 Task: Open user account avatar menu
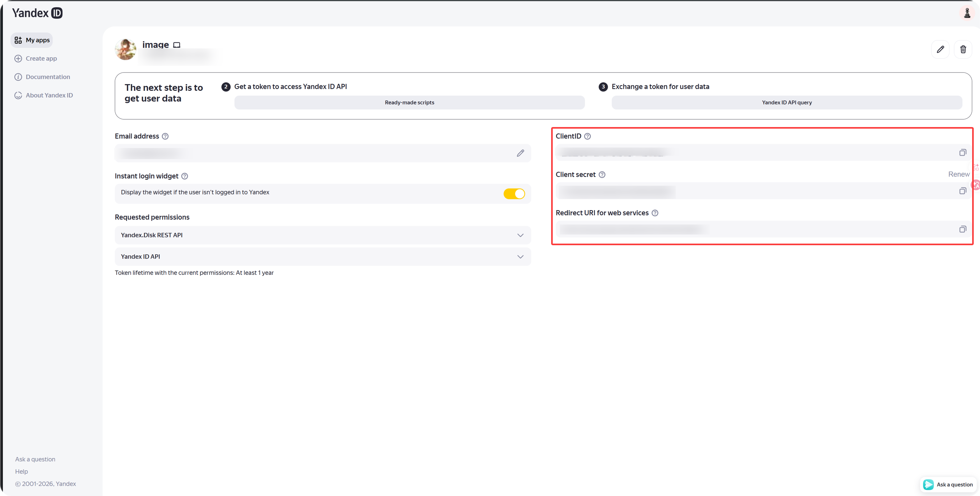967,13
